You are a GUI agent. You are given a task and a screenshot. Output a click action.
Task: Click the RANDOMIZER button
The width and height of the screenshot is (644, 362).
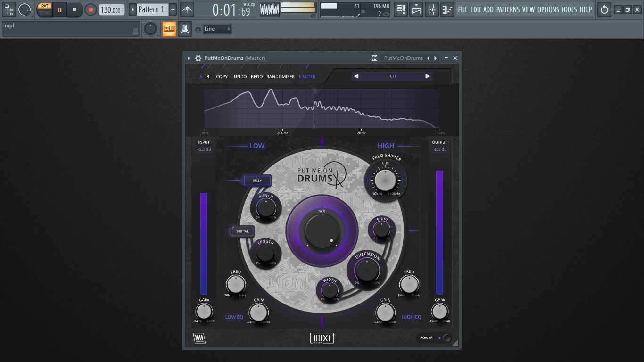(x=281, y=77)
